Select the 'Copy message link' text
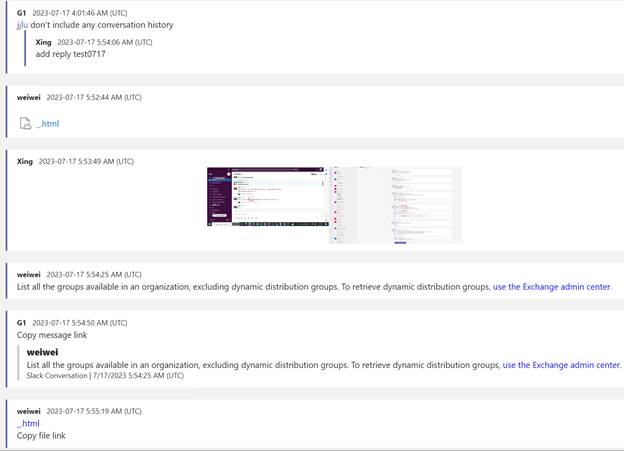The height and width of the screenshot is (451, 624). [52, 335]
